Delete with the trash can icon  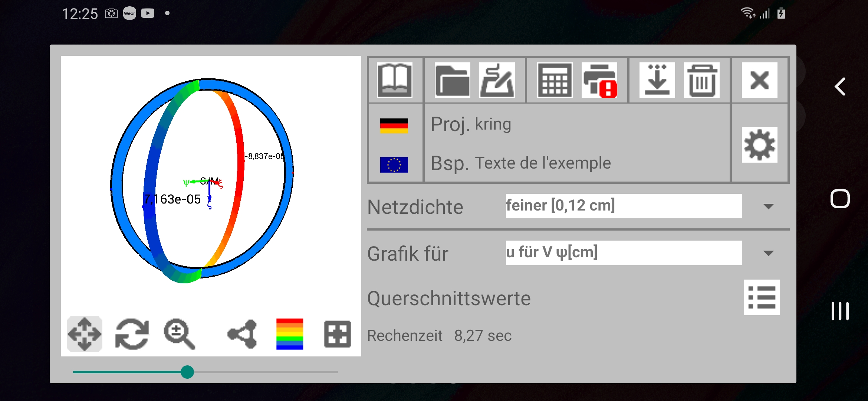(702, 80)
